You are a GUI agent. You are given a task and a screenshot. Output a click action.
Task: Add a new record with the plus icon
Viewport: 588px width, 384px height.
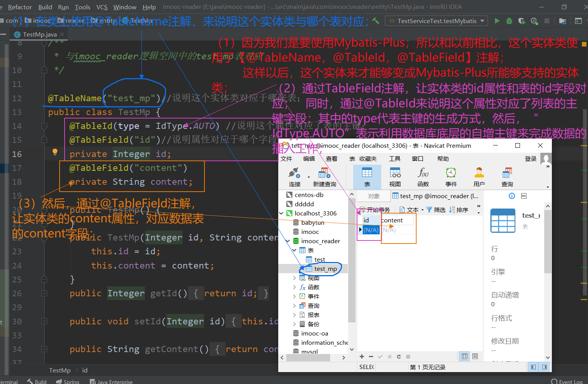tap(361, 356)
